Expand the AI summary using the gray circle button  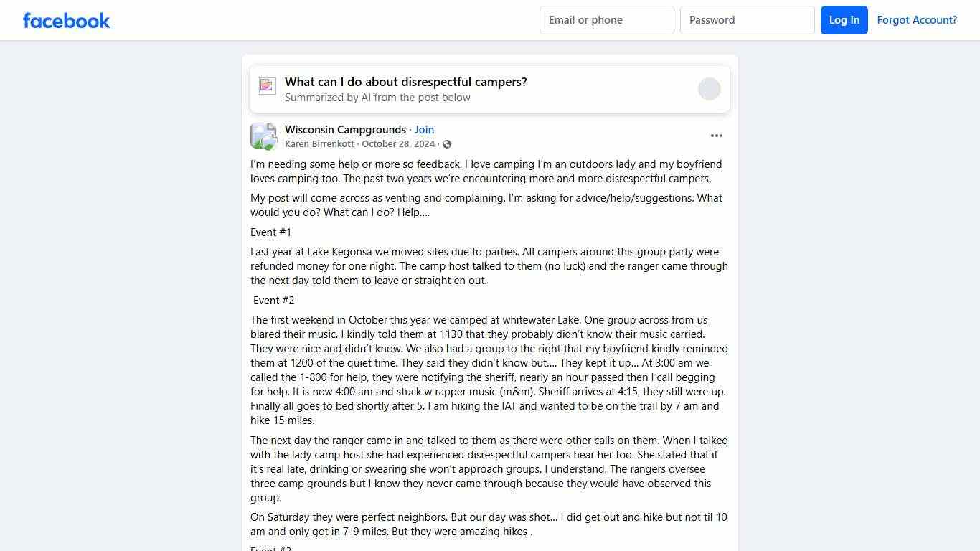point(709,89)
